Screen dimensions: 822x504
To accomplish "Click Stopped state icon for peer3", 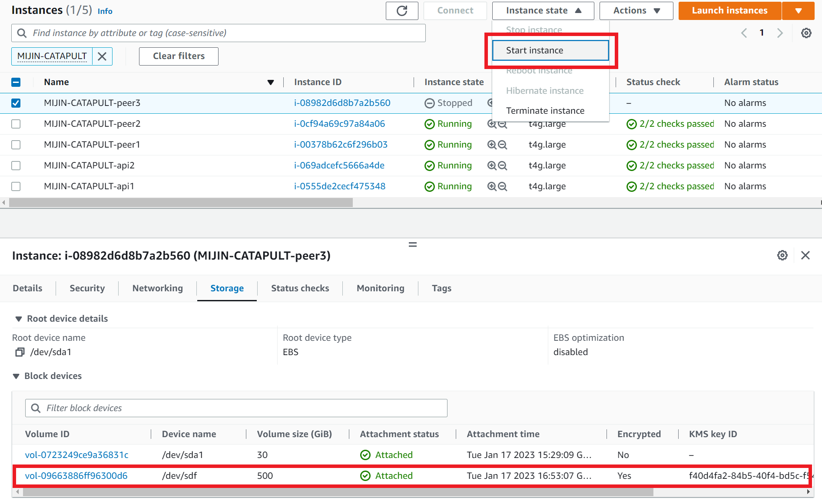I will tap(429, 103).
